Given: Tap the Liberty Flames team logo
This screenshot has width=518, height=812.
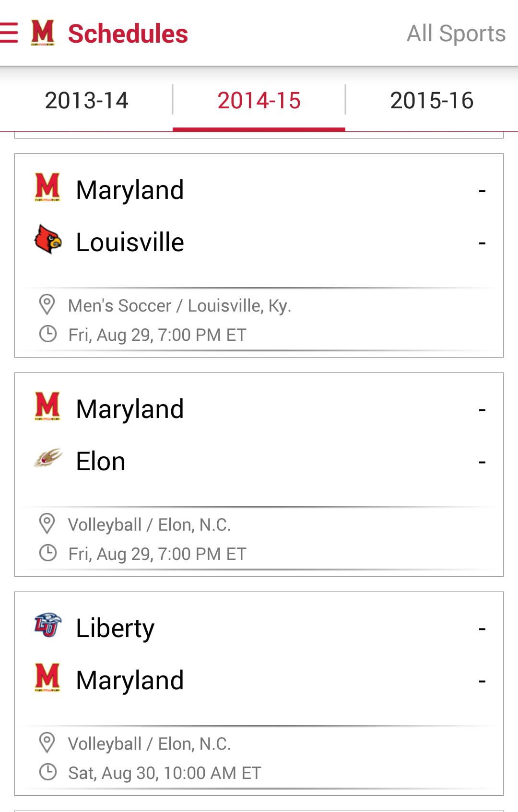Looking at the screenshot, I should point(48,625).
